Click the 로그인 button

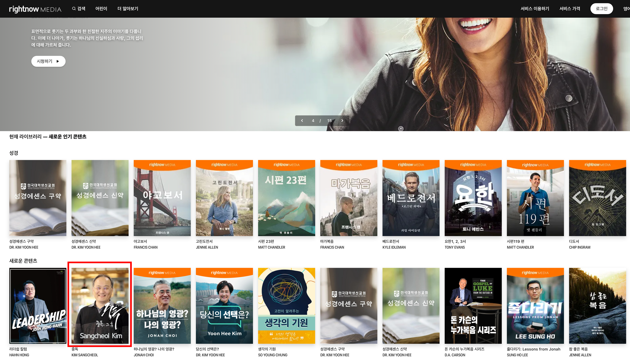pos(602,9)
